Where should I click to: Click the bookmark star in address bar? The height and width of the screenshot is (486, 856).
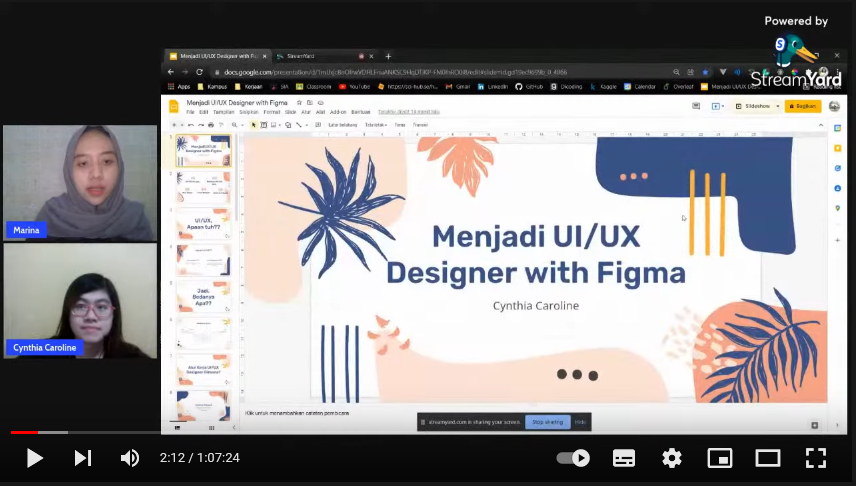tap(705, 72)
